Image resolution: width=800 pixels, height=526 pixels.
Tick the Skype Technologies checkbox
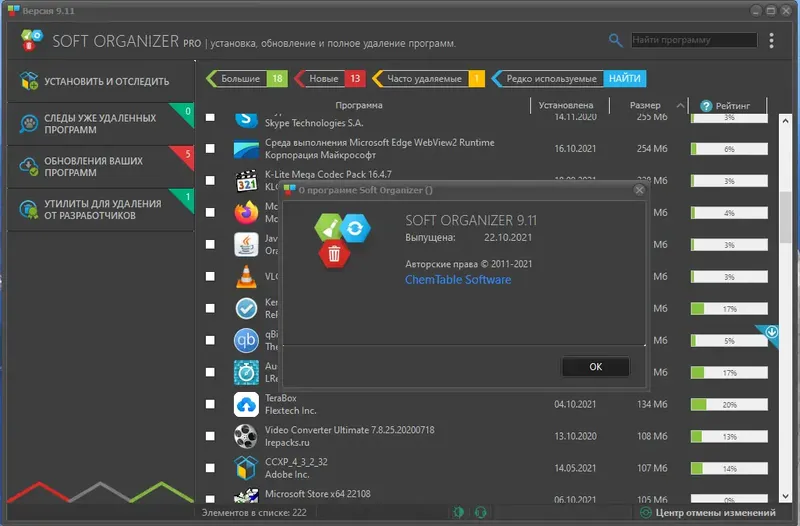click(x=210, y=118)
